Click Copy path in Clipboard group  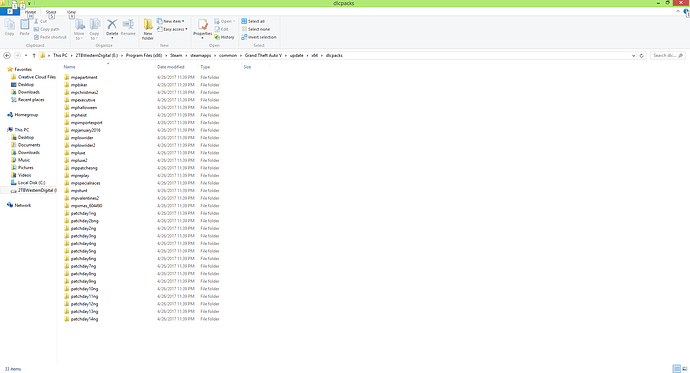click(46, 29)
